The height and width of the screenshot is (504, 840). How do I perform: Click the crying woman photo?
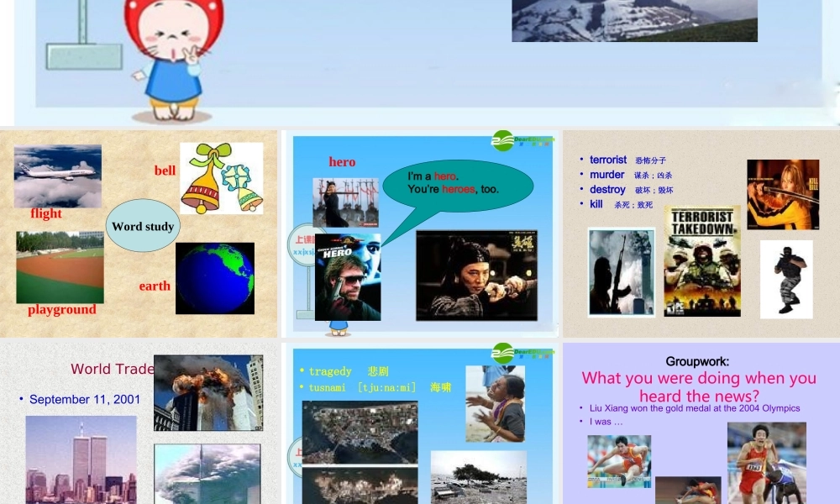[x=495, y=404]
